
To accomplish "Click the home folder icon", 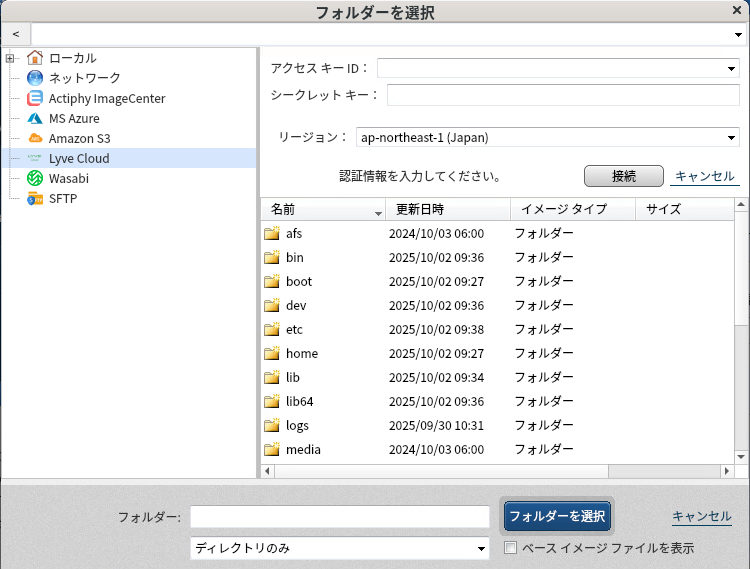I will (x=272, y=353).
